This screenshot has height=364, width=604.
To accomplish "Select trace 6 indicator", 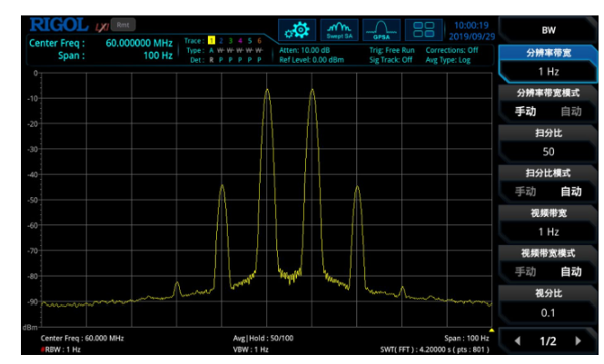I will point(259,41).
